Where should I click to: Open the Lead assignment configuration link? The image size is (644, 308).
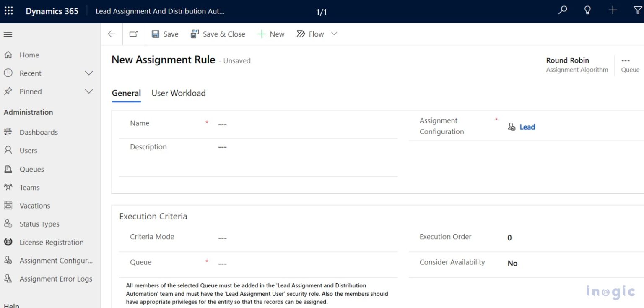(527, 127)
